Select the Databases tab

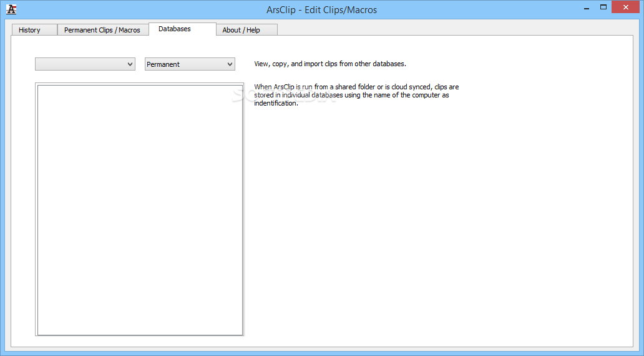[x=182, y=29]
